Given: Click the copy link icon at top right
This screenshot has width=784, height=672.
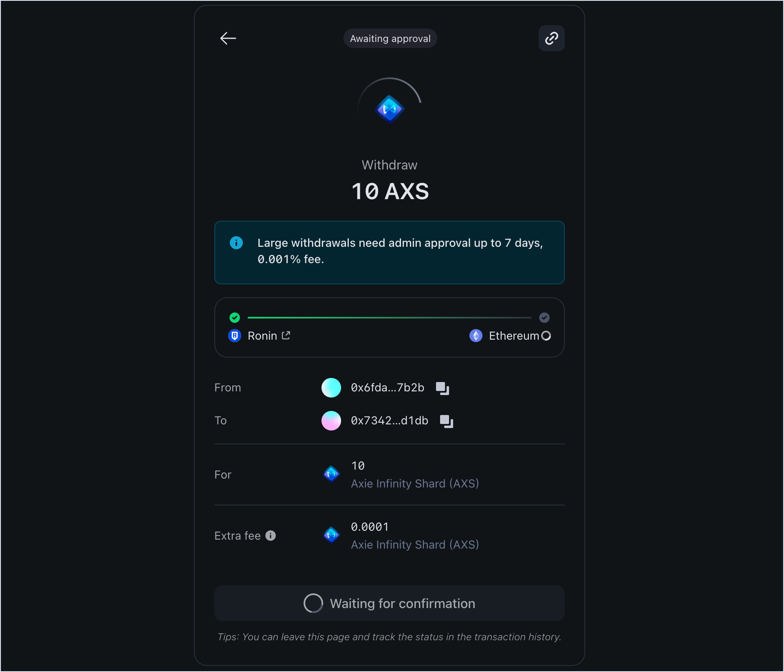Looking at the screenshot, I should click(x=551, y=38).
